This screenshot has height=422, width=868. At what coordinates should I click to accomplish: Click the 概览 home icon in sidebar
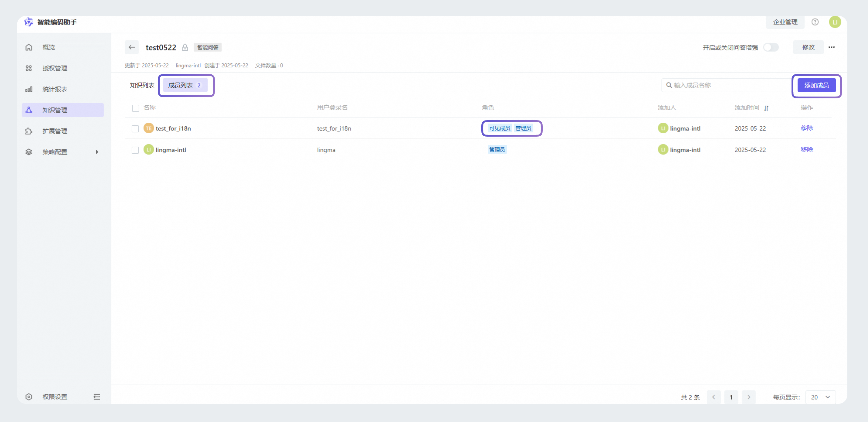(x=29, y=47)
